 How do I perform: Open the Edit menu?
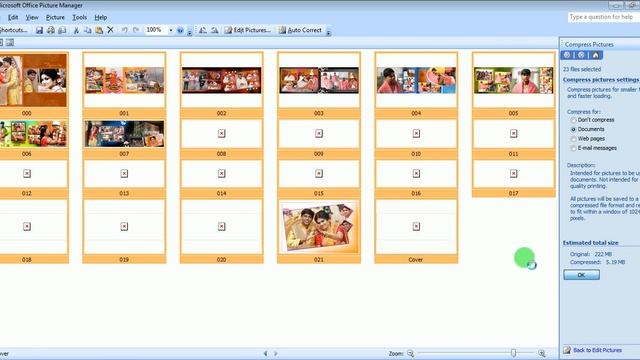[x=13, y=17]
